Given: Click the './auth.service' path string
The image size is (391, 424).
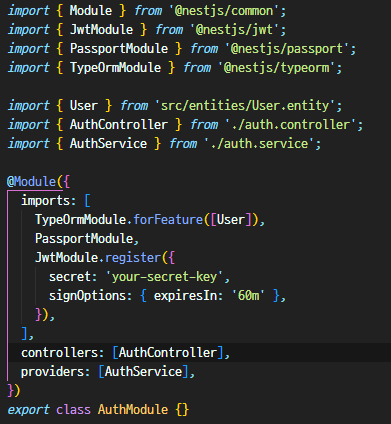Looking at the screenshot, I should click(x=259, y=144).
